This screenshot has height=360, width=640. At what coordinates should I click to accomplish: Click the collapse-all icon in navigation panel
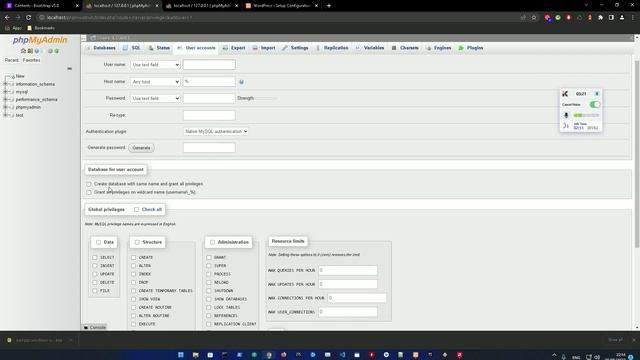[69, 69]
